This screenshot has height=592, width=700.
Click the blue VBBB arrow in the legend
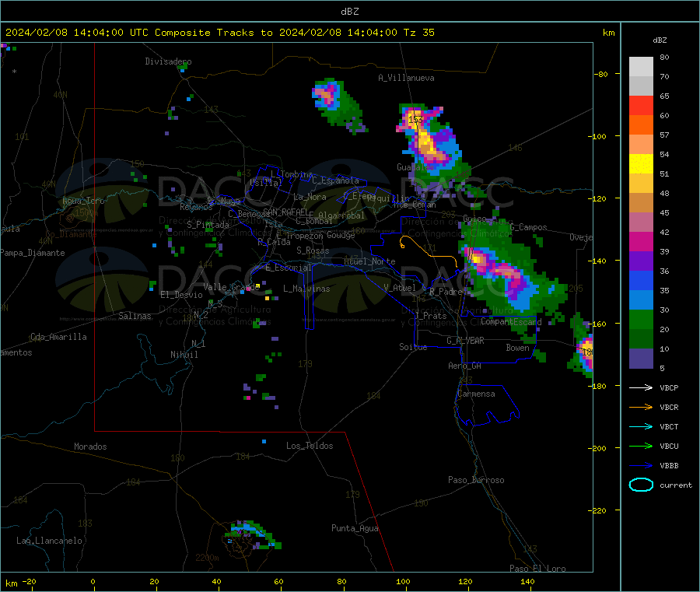pyautogui.click(x=641, y=465)
